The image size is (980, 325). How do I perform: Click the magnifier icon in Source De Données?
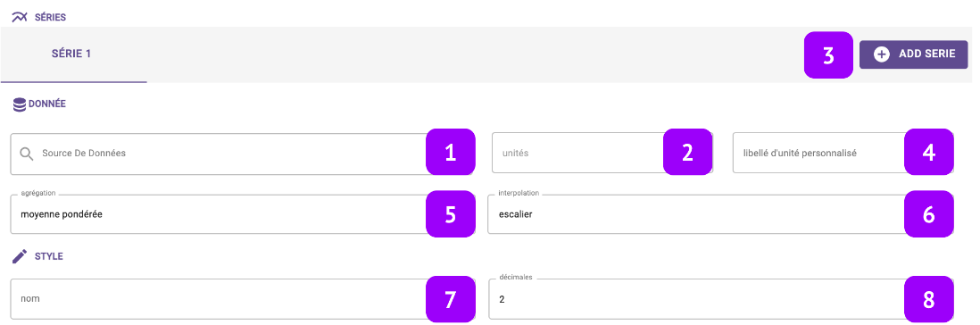27,154
